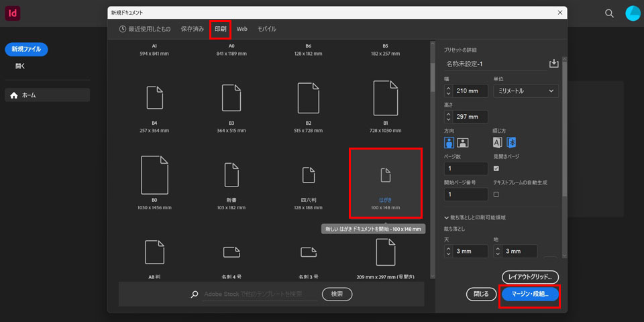644x322 pixels.
Task: Pick the 新書 document preset
Action: coord(231,180)
